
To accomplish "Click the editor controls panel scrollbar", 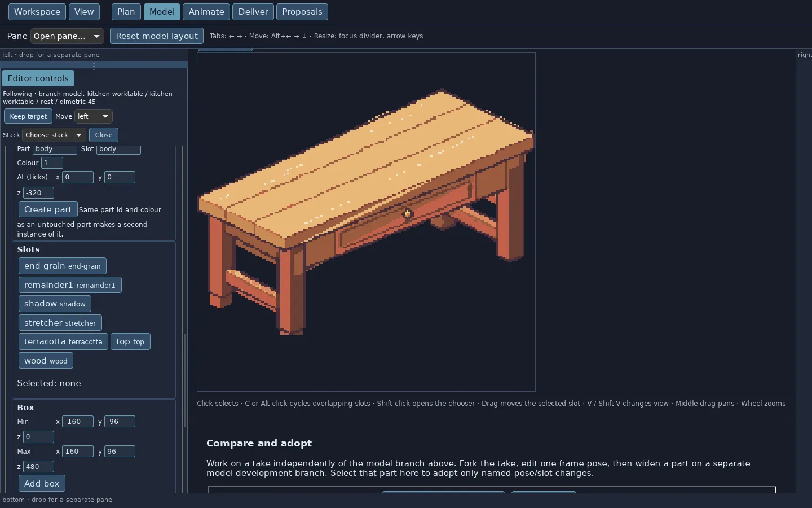I will (x=184, y=380).
